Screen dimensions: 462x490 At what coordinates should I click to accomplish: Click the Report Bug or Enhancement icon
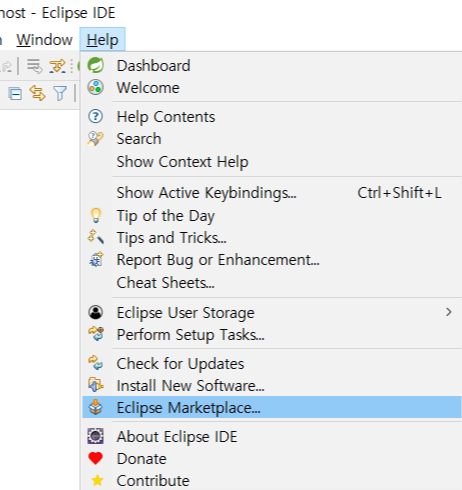tap(96, 260)
